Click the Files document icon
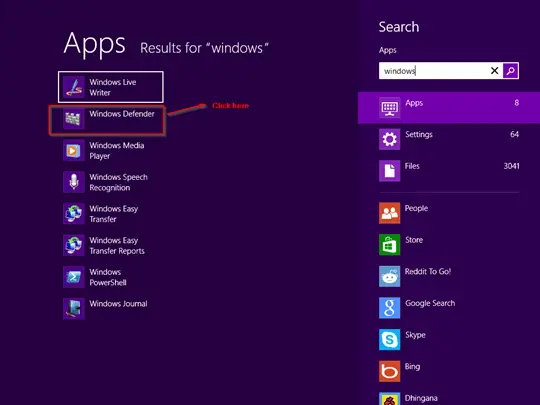The width and height of the screenshot is (540, 405). [x=390, y=171]
